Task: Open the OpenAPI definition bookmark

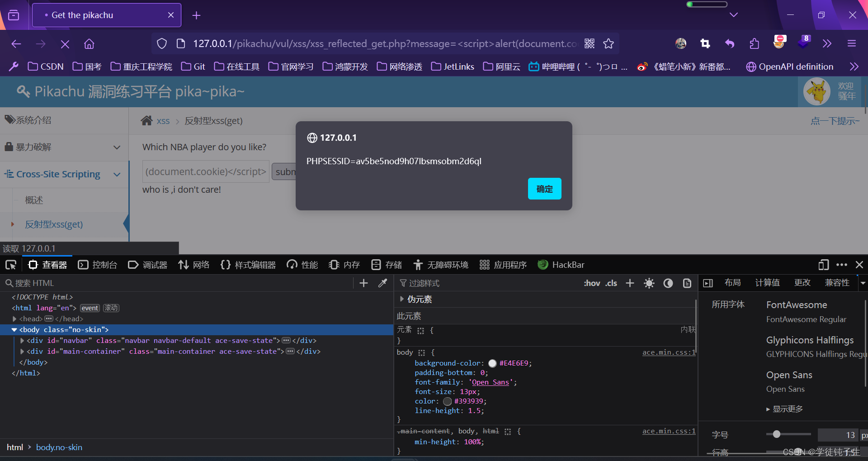Action: pyautogui.click(x=790, y=67)
